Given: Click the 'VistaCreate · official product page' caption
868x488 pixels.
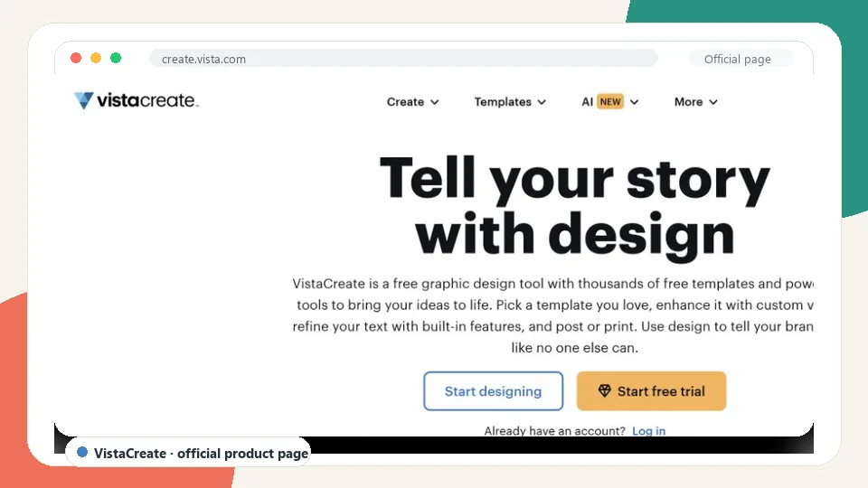Looking at the screenshot, I should tap(201, 453).
